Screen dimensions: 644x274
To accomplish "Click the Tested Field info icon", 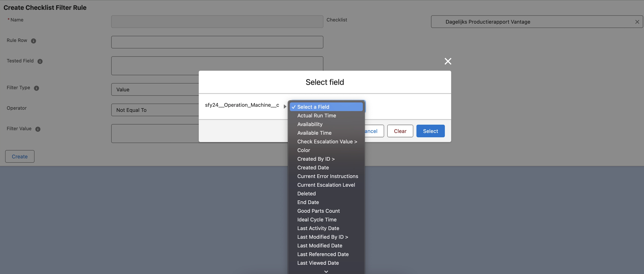I will click(40, 61).
